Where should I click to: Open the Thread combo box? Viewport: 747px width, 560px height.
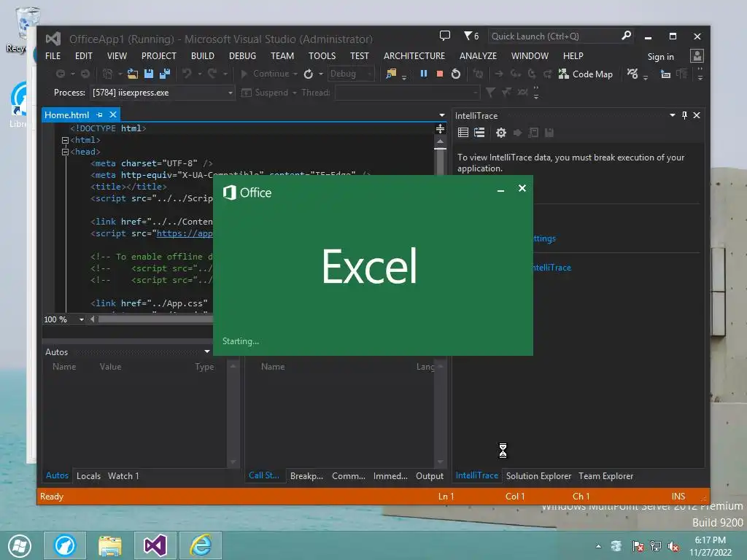pyautogui.click(x=407, y=93)
